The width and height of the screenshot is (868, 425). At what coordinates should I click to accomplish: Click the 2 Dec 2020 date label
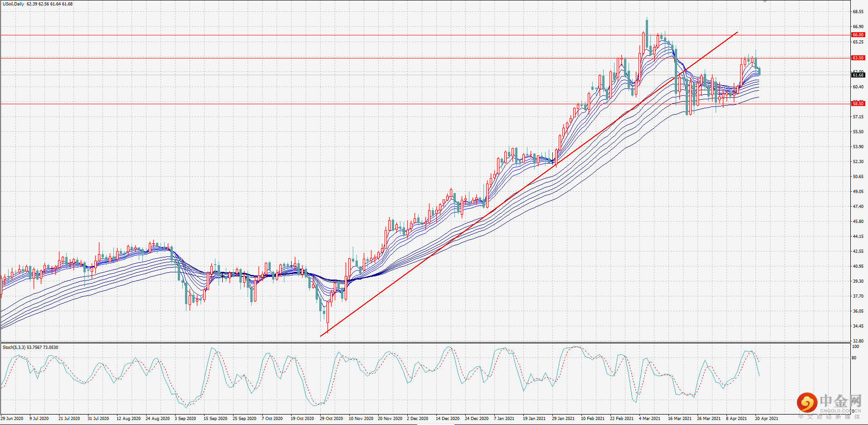tap(417, 419)
